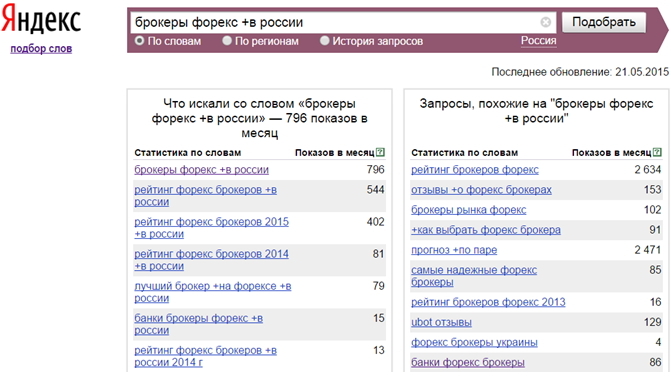Click the value 796 in the first row
Viewport: 671px width, 377px height.
point(375,169)
